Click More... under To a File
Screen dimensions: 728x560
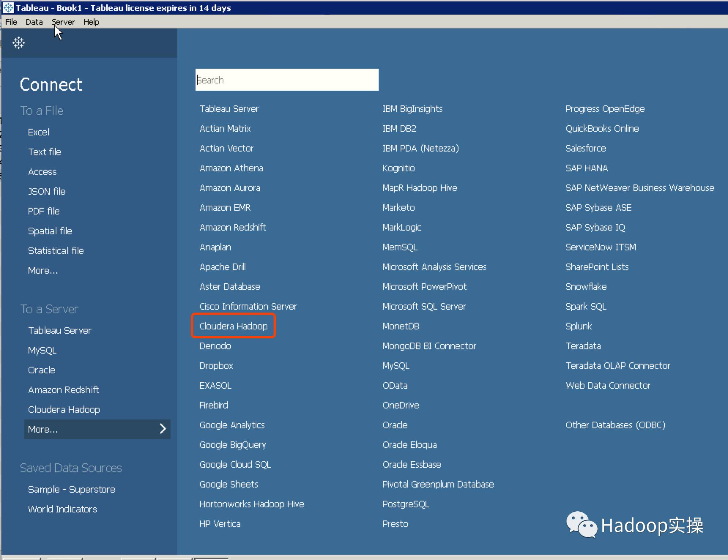click(43, 270)
